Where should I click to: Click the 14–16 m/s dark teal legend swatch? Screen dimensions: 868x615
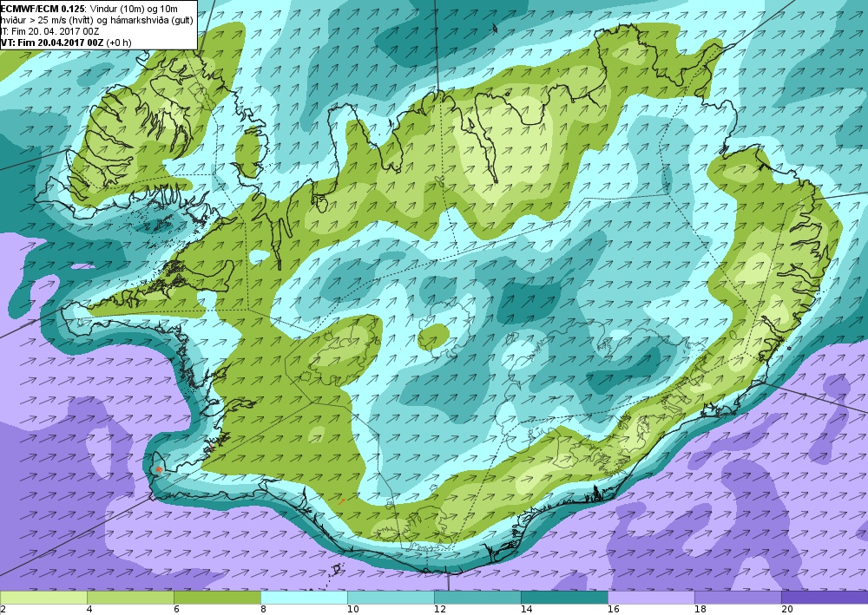pos(565,598)
